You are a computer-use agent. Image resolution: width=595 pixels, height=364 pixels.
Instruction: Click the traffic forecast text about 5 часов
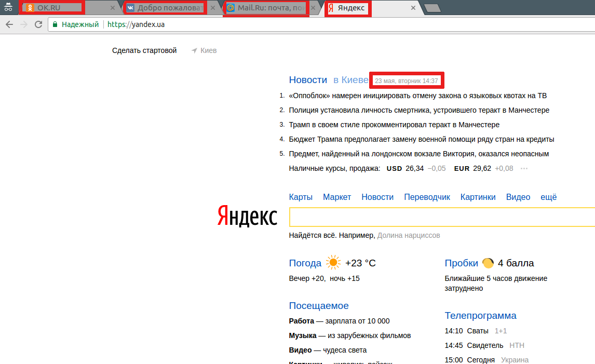[496, 283]
